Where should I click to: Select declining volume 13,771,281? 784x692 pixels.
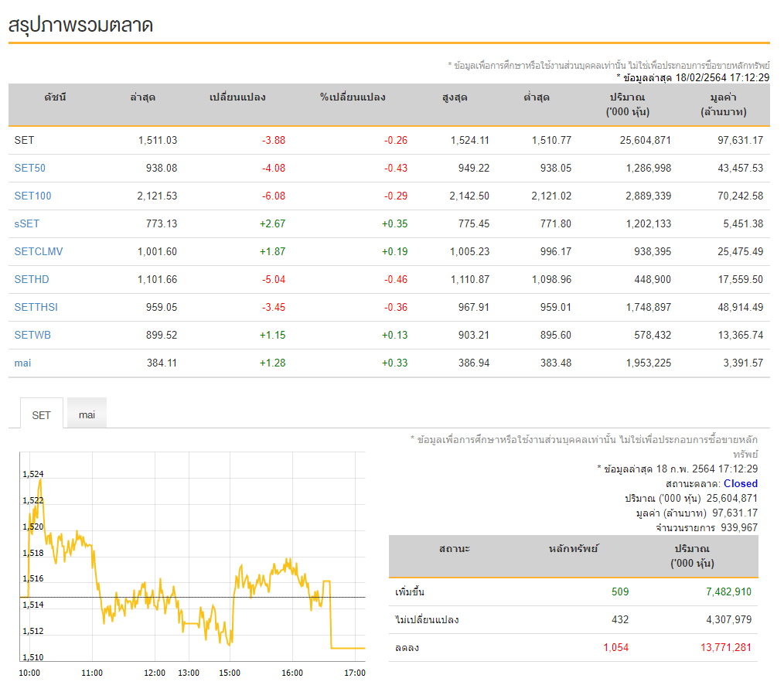coord(726,647)
